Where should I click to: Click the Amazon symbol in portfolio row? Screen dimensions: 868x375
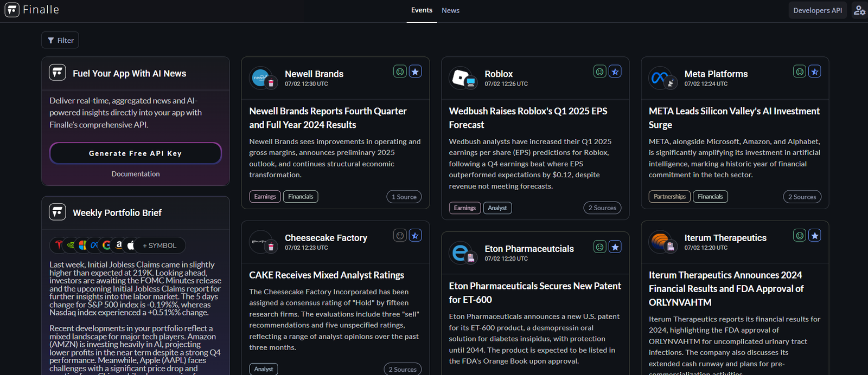point(119,245)
